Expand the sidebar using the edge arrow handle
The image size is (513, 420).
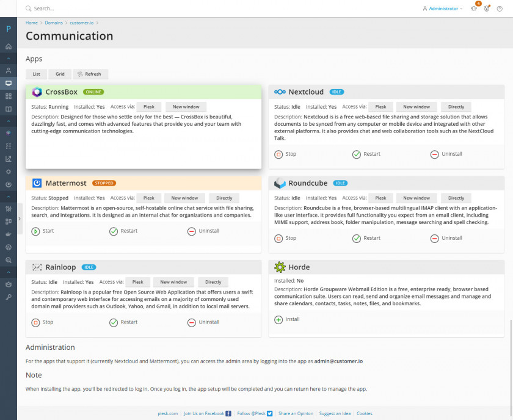coord(20,219)
